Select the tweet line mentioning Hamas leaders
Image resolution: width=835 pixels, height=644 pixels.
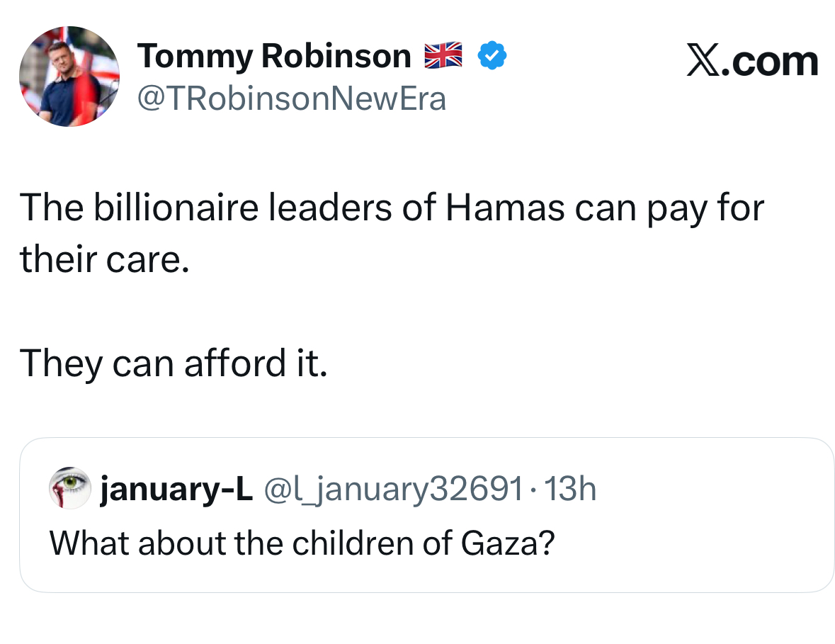(392, 208)
